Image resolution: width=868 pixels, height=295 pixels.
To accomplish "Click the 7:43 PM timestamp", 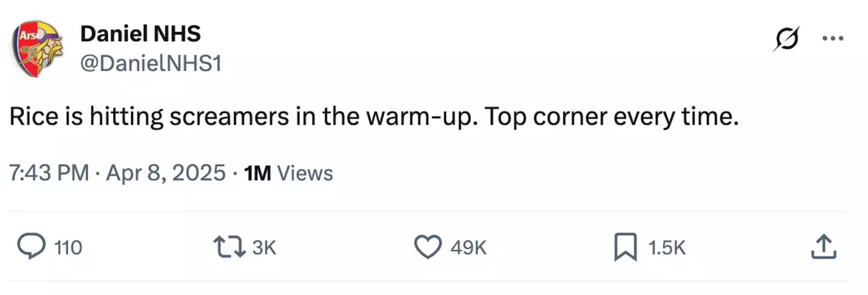I will point(49,173).
